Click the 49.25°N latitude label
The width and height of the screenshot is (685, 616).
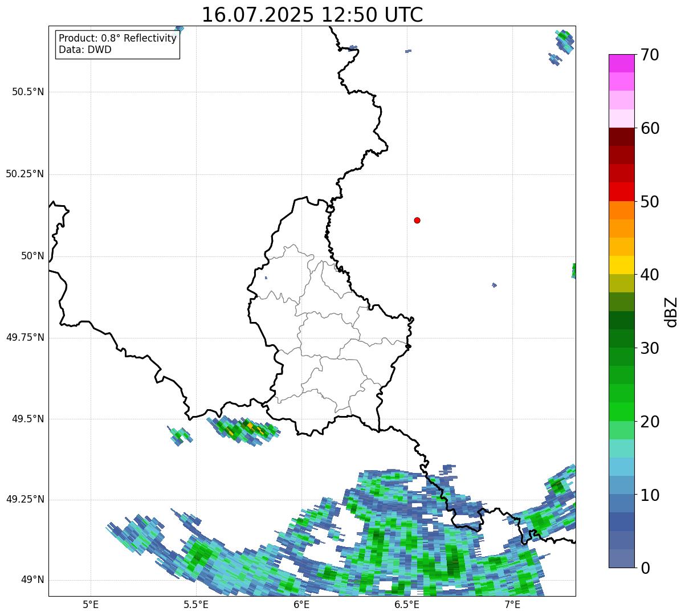tap(25, 500)
